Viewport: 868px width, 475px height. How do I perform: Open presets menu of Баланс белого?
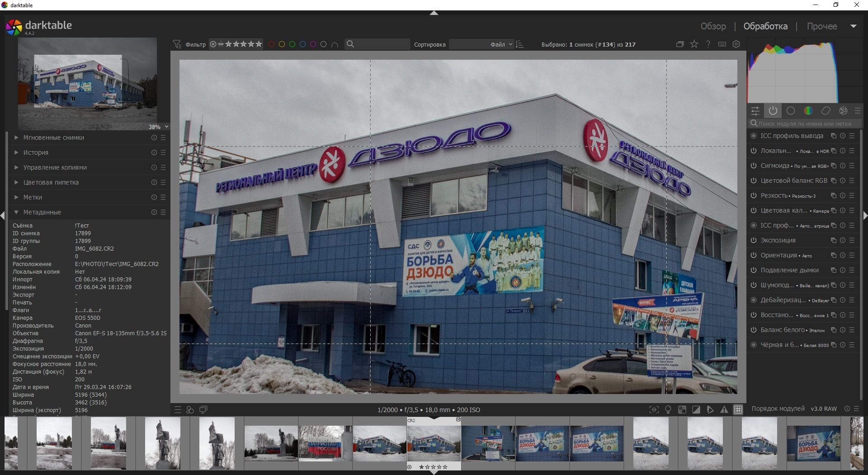852,330
